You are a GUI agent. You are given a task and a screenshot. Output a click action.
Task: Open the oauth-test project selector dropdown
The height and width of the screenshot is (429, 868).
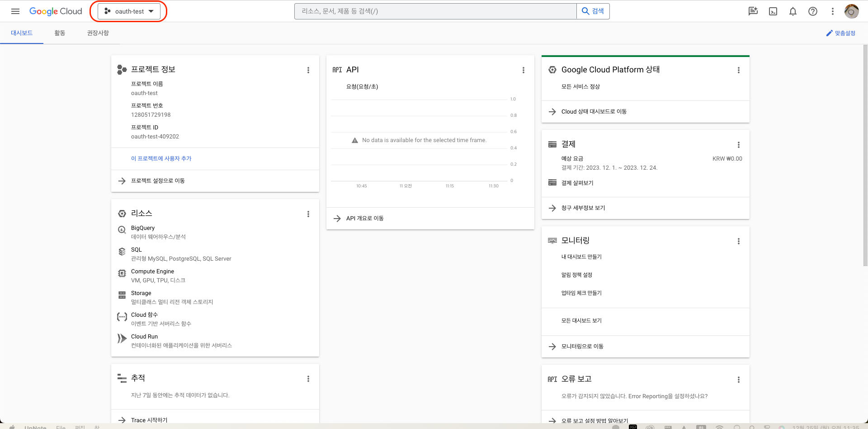(129, 11)
